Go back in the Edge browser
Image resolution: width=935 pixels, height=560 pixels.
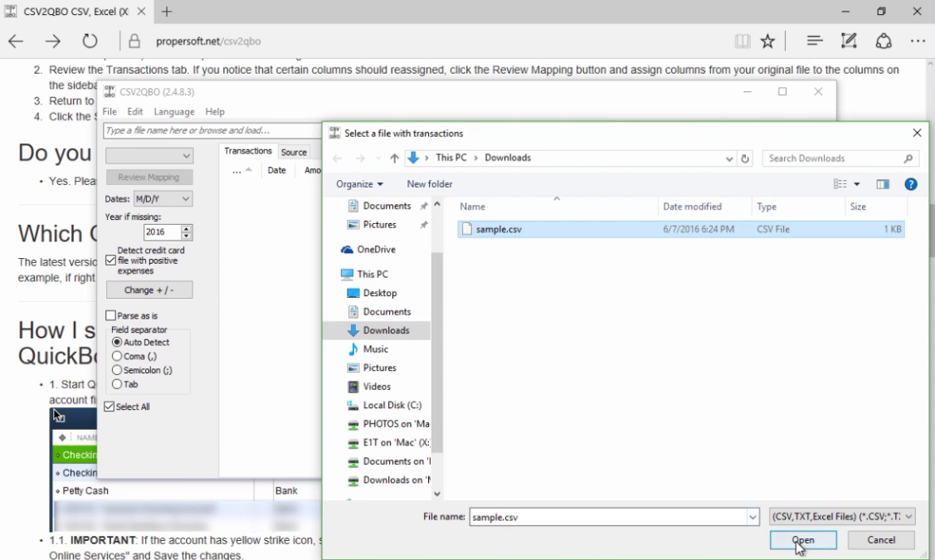[x=16, y=41]
